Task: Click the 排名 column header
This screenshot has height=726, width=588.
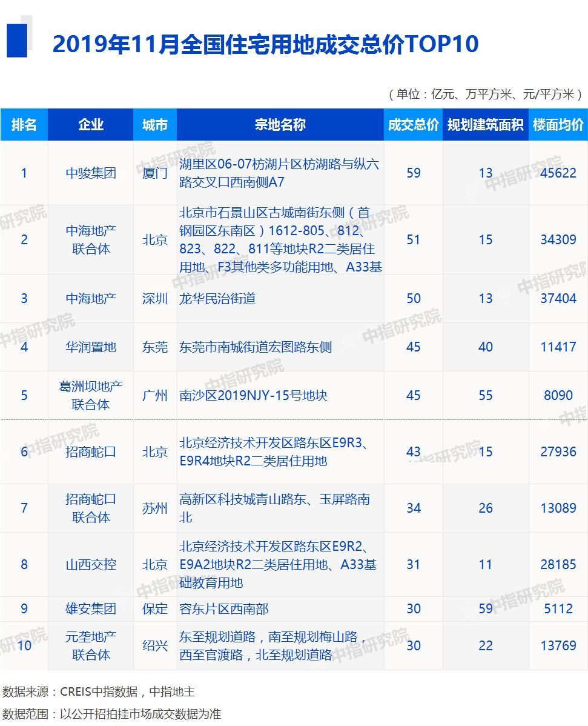Action: pyautogui.click(x=24, y=125)
